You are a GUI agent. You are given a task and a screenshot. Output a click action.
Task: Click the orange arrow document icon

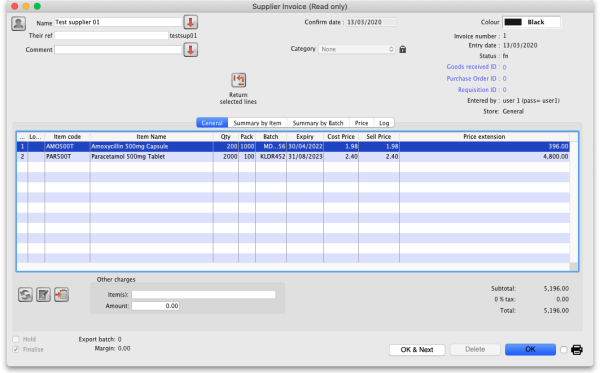(x=61, y=295)
